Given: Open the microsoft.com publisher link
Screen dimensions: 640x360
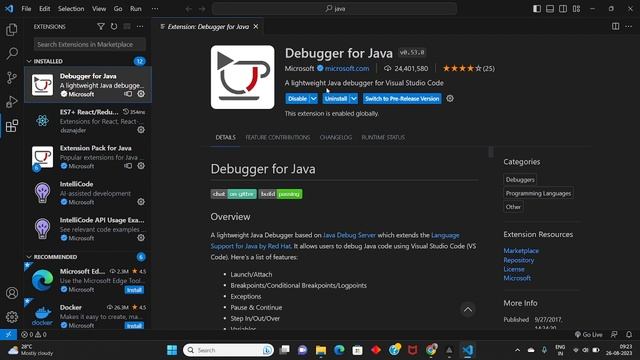Looking at the screenshot, I should (x=347, y=69).
